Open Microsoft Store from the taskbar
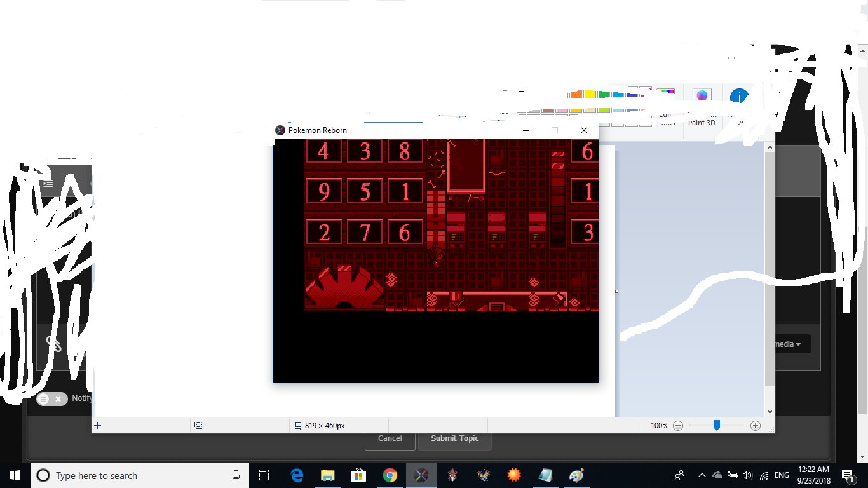 359,475
